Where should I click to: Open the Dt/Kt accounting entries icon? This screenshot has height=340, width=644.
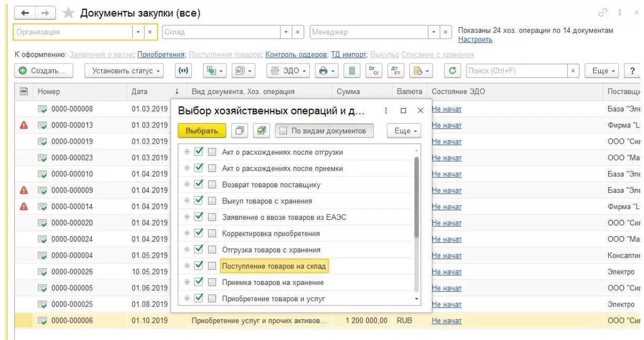pyautogui.click(x=394, y=71)
